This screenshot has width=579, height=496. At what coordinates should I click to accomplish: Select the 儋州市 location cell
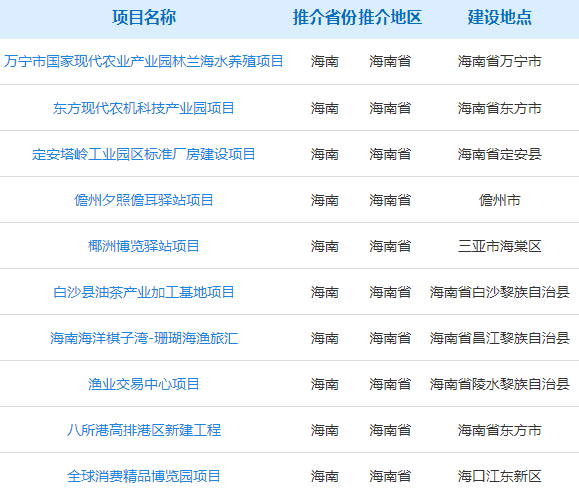click(500, 200)
